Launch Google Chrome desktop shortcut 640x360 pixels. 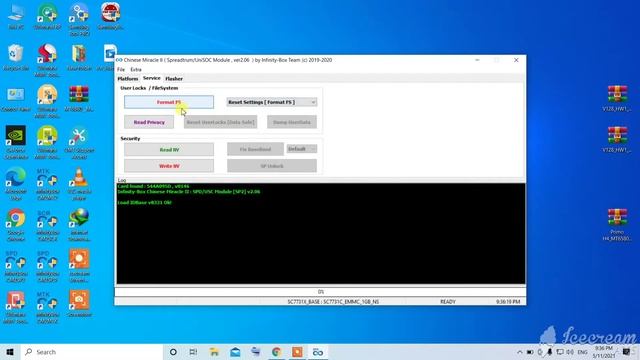(16, 224)
